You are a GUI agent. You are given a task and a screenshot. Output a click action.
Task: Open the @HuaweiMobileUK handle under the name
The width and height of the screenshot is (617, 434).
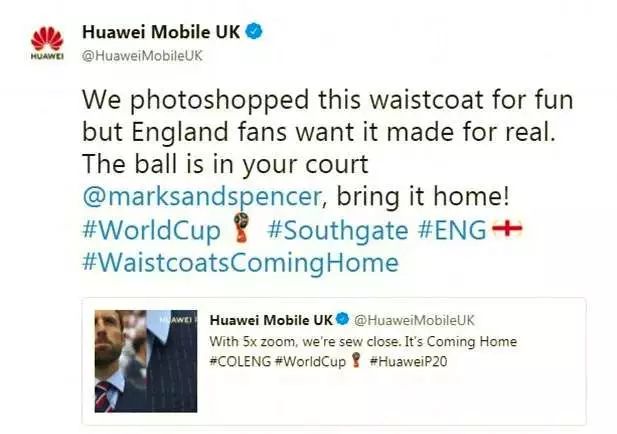point(142,56)
